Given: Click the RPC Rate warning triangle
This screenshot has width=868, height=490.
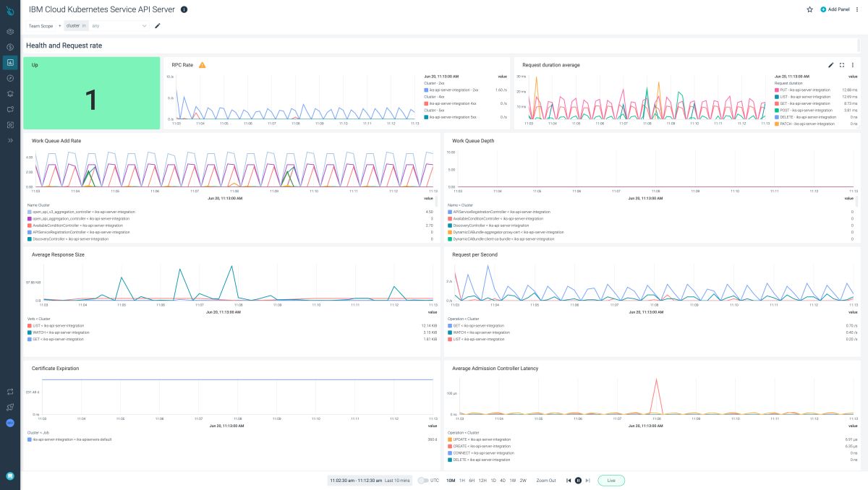Looking at the screenshot, I should tap(203, 65).
